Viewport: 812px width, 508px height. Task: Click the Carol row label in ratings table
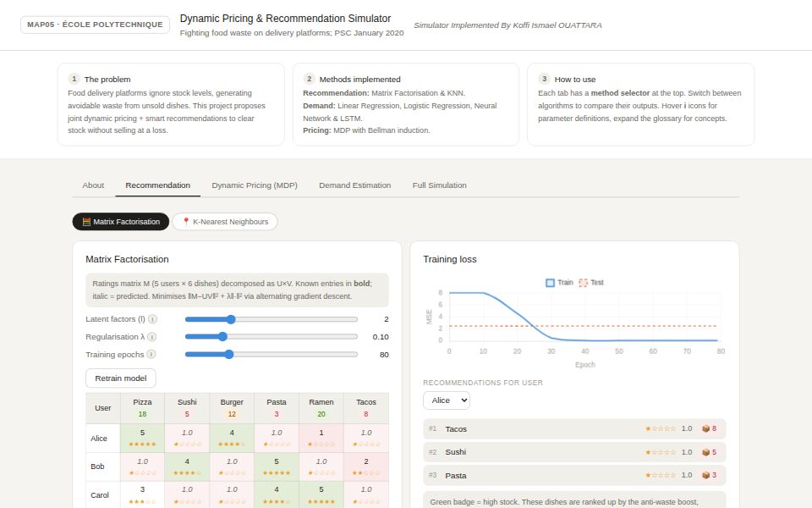[103, 495]
